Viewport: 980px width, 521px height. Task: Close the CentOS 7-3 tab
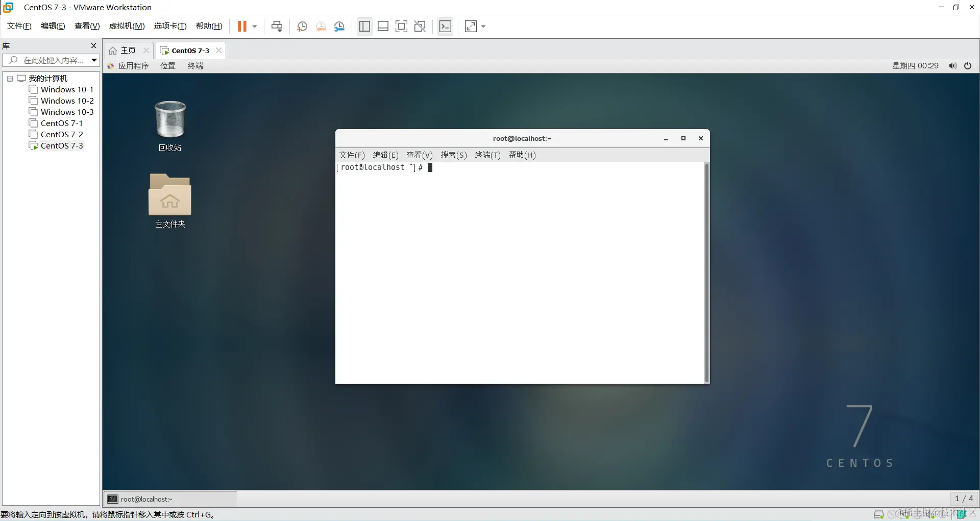(218, 51)
